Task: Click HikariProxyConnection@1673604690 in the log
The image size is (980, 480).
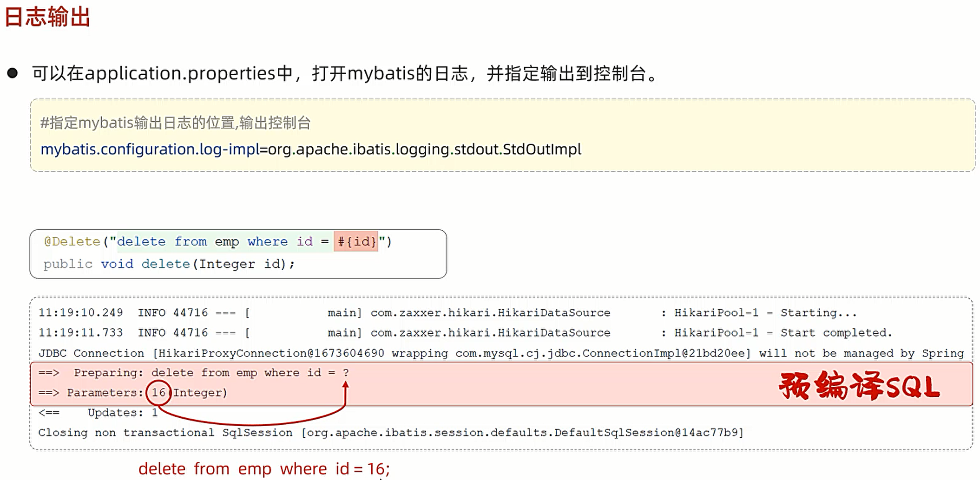Action: 271,353
